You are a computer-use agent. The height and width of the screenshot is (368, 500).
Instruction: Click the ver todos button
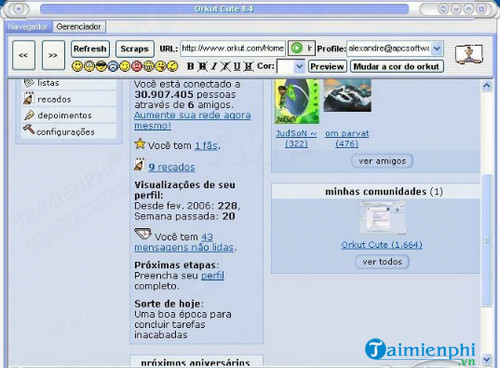(x=382, y=262)
